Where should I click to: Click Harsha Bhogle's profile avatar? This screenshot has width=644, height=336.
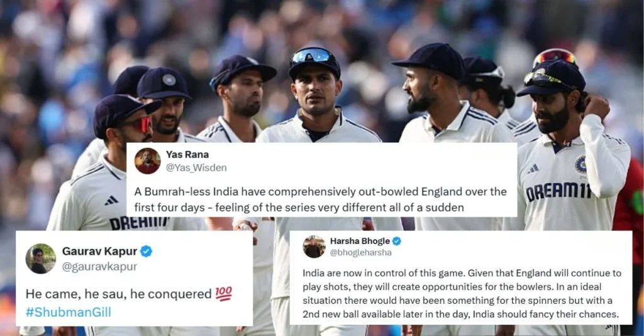point(314,247)
